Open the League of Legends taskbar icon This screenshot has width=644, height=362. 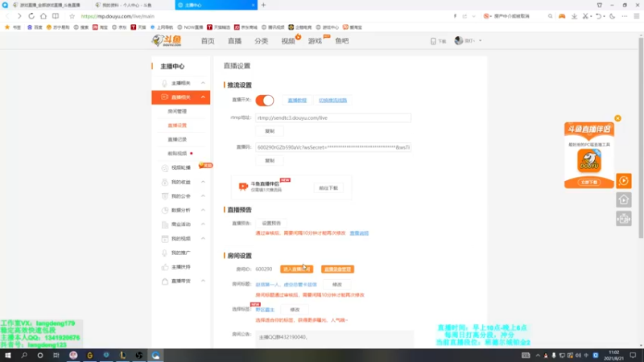click(x=123, y=355)
